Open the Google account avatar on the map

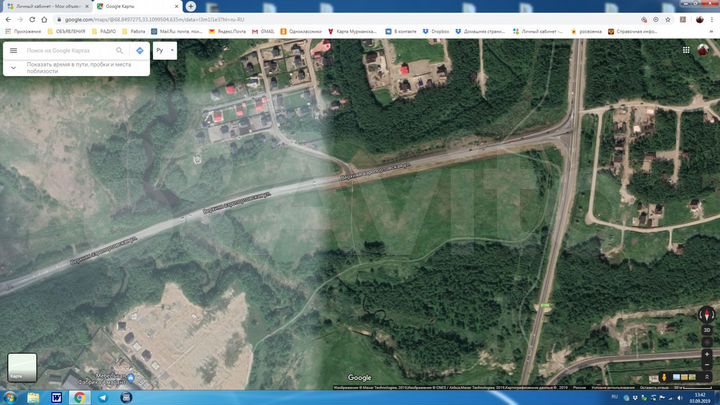click(x=703, y=50)
